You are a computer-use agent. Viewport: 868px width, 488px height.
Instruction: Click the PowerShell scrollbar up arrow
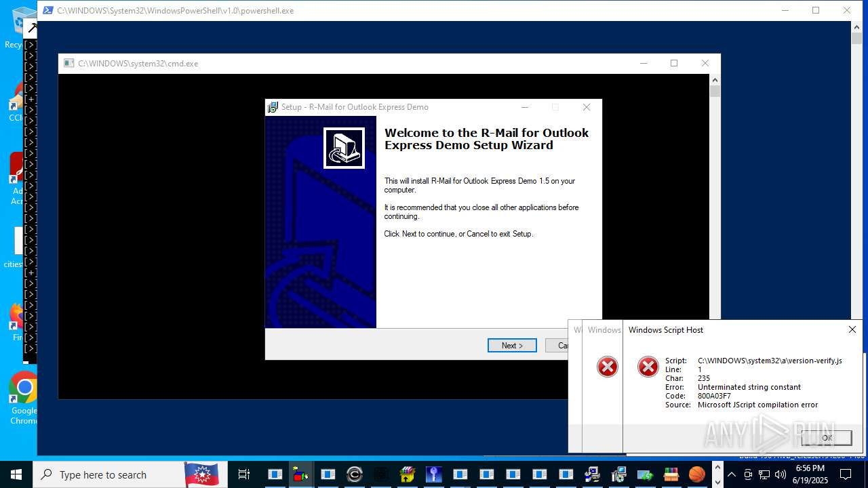856,28
